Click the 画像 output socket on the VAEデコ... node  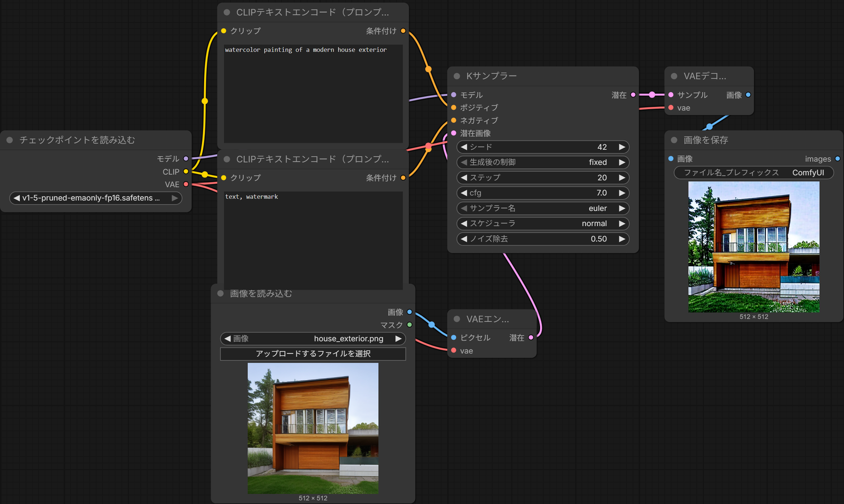pyautogui.click(x=748, y=95)
